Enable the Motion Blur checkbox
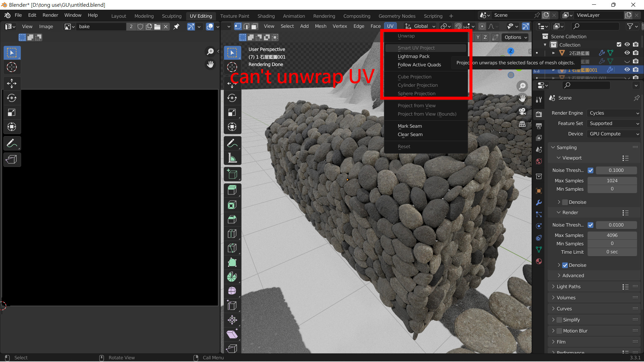 pyautogui.click(x=559, y=331)
